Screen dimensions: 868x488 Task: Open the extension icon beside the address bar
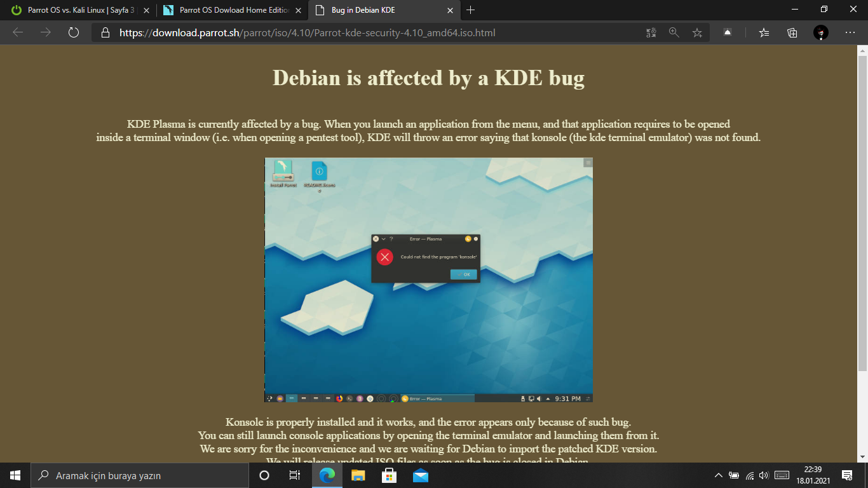[728, 32]
